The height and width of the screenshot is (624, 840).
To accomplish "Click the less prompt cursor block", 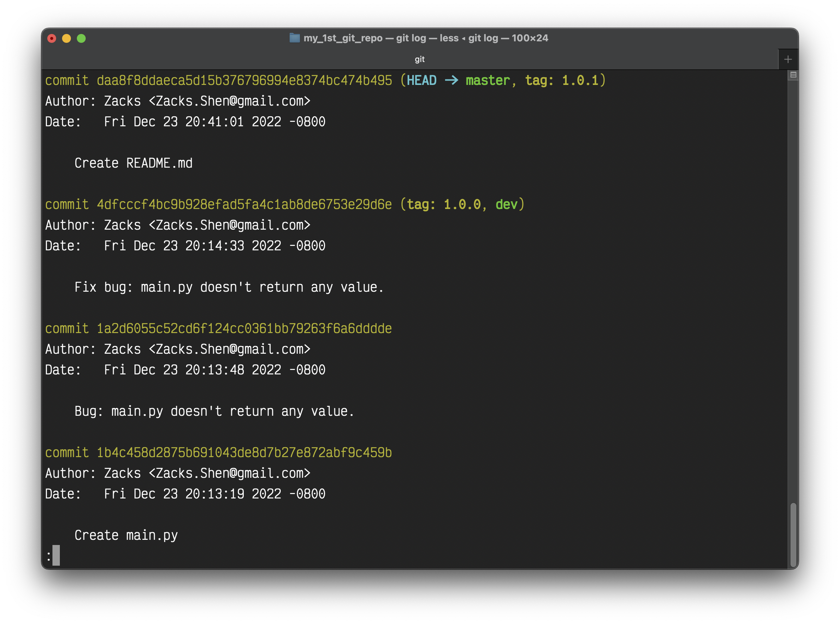I will (x=56, y=555).
